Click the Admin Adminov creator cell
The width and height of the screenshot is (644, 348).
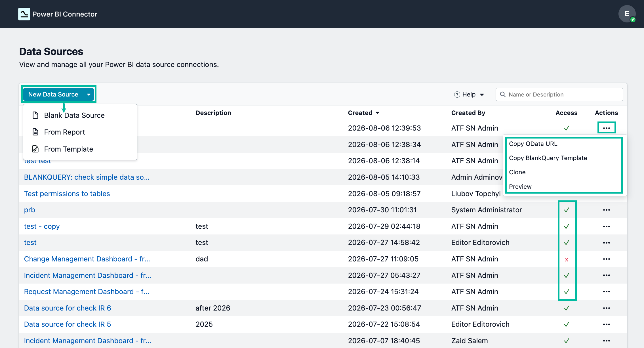[x=477, y=177]
